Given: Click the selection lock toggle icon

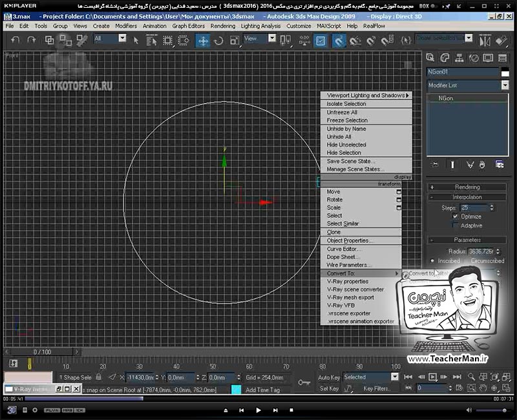Looking at the screenshot, I should (99, 377).
